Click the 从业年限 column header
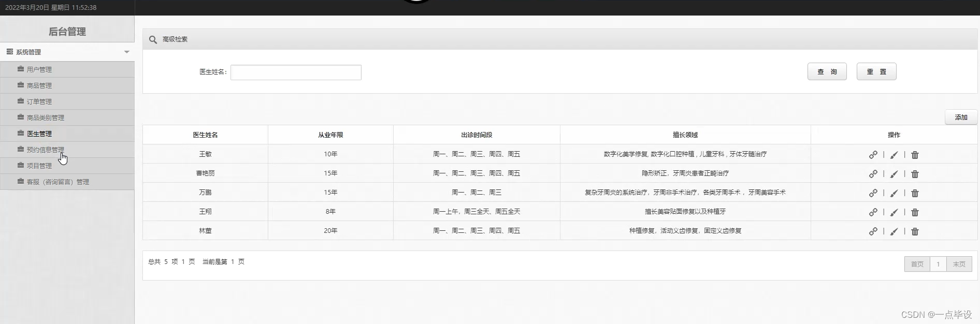This screenshot has width=980, height=324. (x=330, y=135)
